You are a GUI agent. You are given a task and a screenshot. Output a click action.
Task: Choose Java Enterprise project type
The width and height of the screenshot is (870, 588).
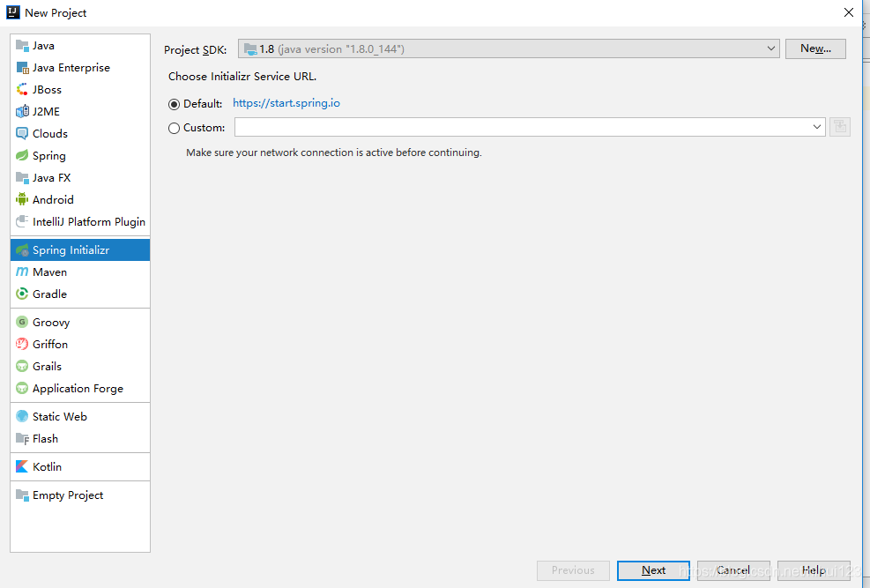point(71,68)
